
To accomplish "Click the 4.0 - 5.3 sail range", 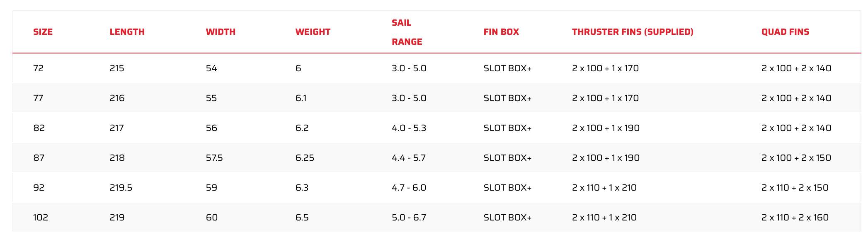I will (409, 128).
